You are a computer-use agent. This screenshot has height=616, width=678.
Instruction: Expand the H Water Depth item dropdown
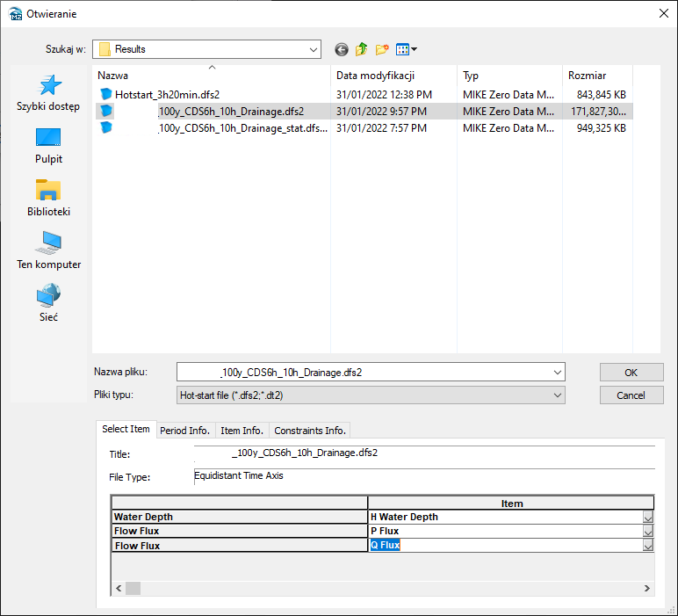click(648, 518)
